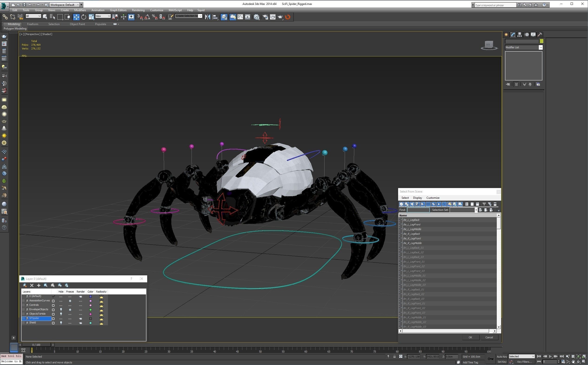Screen dimensions: 588x365
Task: Toggle Hide bulb for EnvelopeObjects layer
Action: coord(61,310)
